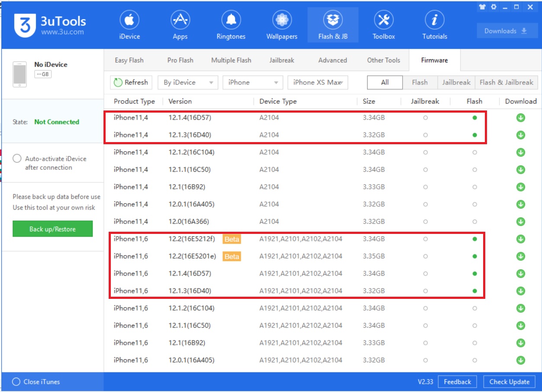Open the Toolbox section
This screenshot has height=392, width=542.
[x=384, y=25]
